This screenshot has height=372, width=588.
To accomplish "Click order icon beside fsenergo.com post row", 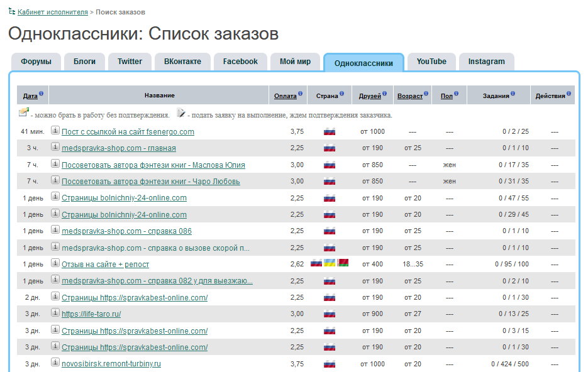I will pos(55,131).
